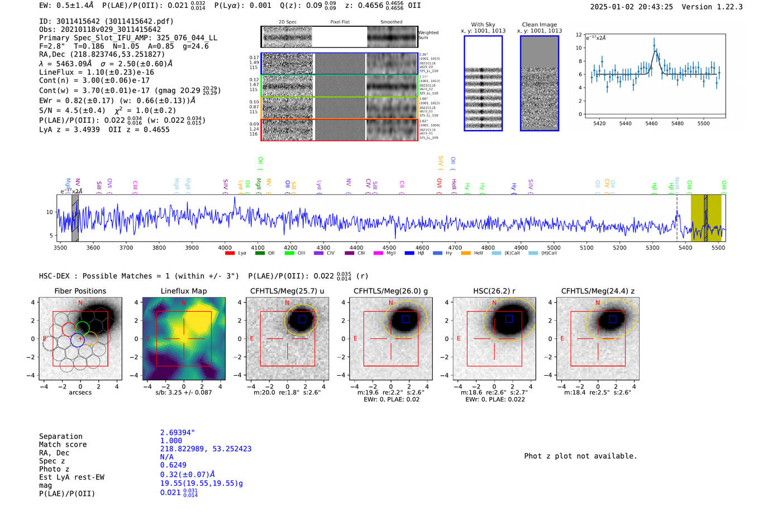
Task: Click the magenta MgII legend swatch
Action: pyautogui.click(x=379, y=253)
